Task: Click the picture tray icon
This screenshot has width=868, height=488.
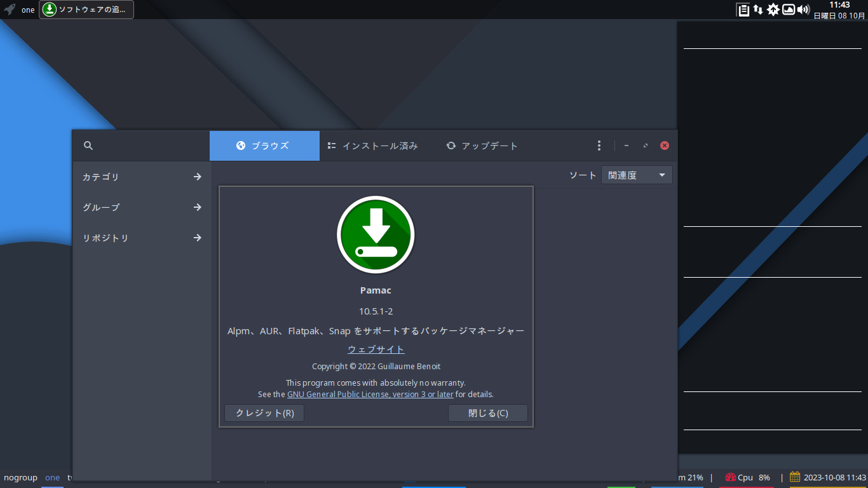Action: 789,10
